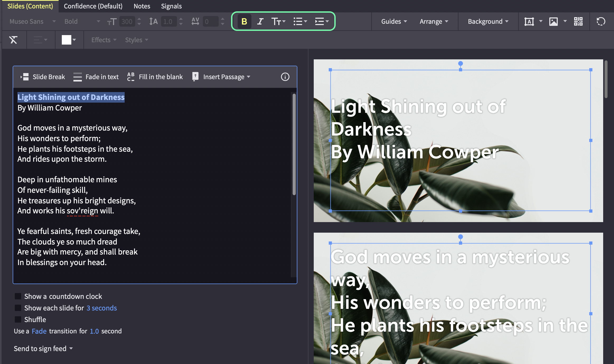614x364 pixels.
Task: Open the Background menu
Action: [488, 21]
